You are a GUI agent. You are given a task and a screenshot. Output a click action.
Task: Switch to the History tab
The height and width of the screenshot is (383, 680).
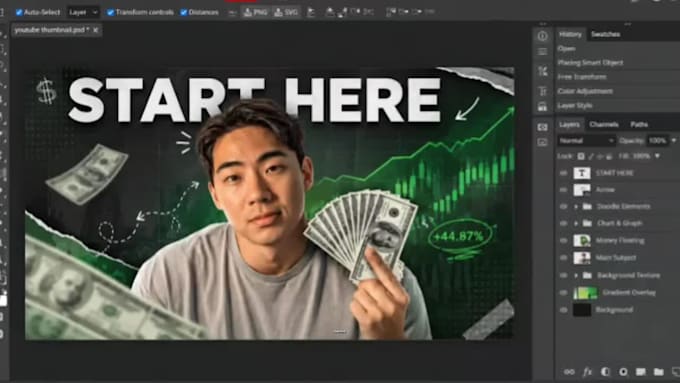(570, 34)
